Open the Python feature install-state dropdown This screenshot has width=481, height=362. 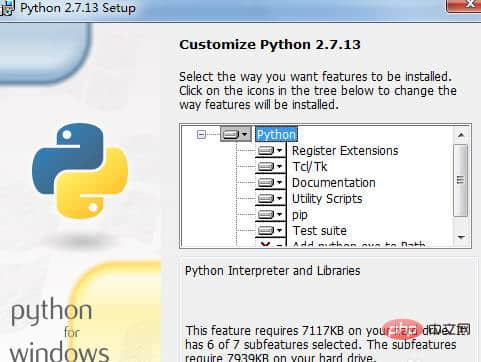point(236,134)
